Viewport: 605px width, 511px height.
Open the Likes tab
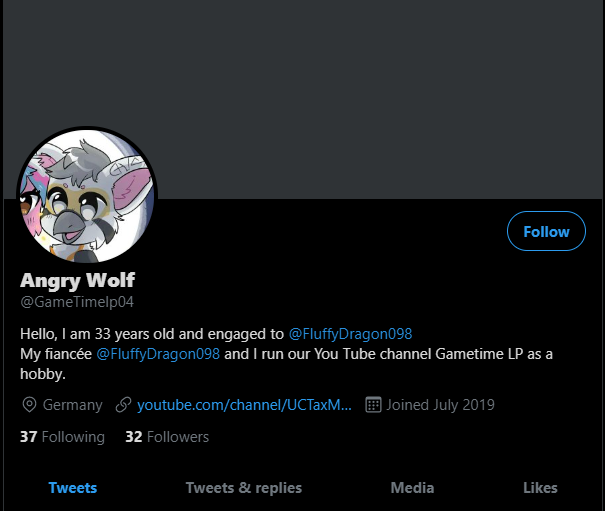click(x=540, y=488)
